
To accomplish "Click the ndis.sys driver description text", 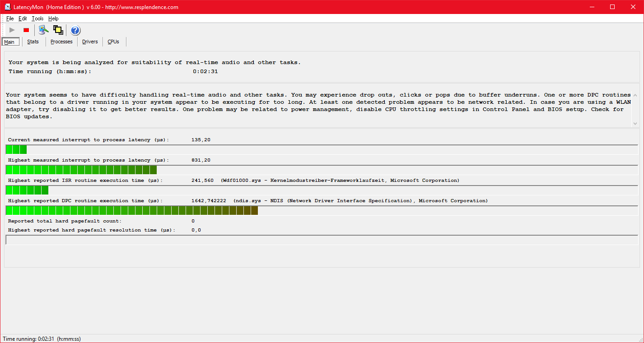I will (361, 201).
